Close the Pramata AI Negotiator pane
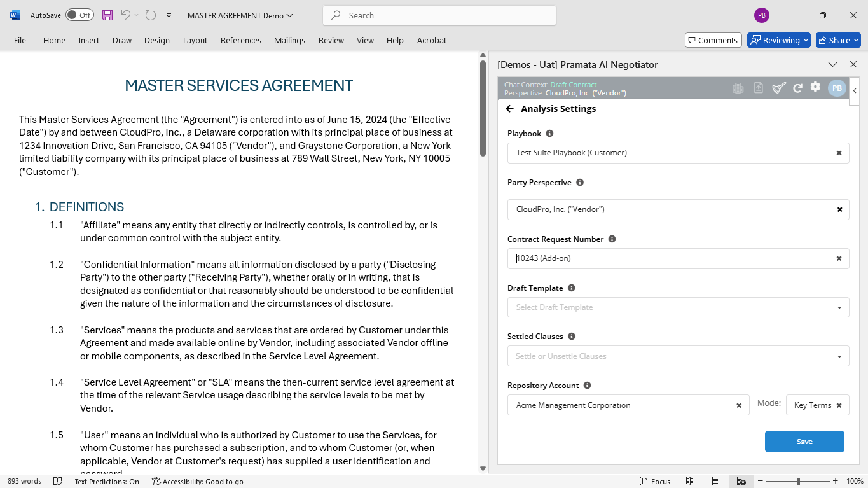Viewport: 868px width, 488px height. pyautogui.click(x=853, y=64)
